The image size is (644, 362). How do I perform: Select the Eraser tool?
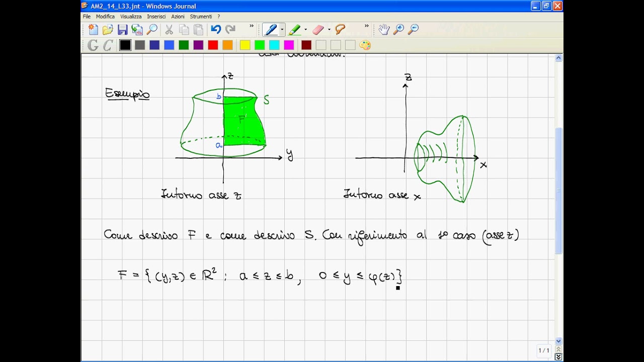point(318,30)
